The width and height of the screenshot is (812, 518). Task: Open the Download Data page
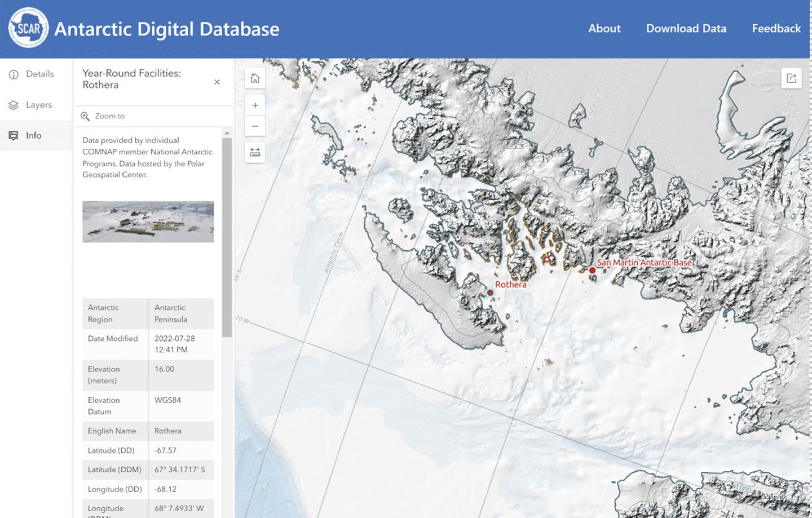(686, 28)
